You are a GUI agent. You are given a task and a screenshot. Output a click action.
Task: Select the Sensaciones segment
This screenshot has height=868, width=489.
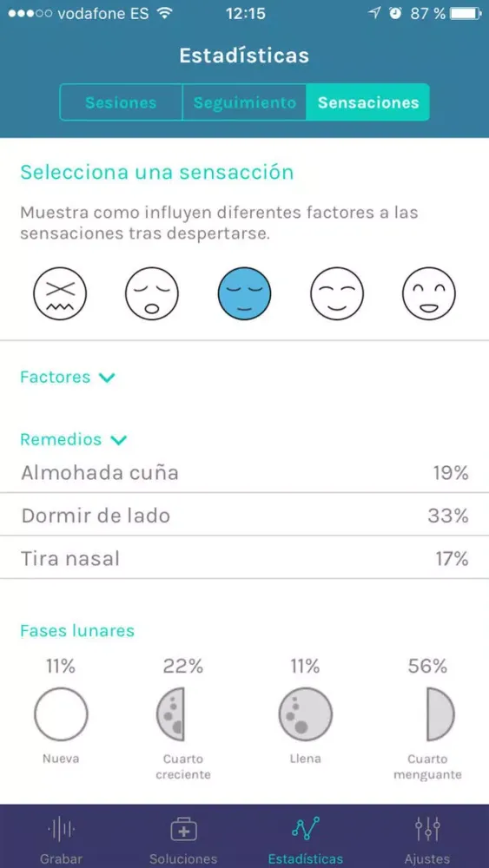click(x=367, y=102)
